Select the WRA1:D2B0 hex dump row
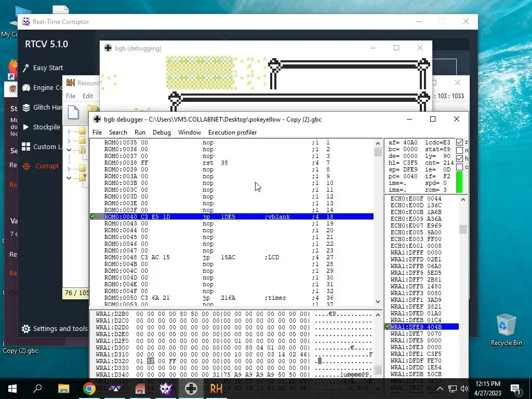 click(x=234, y=314)
